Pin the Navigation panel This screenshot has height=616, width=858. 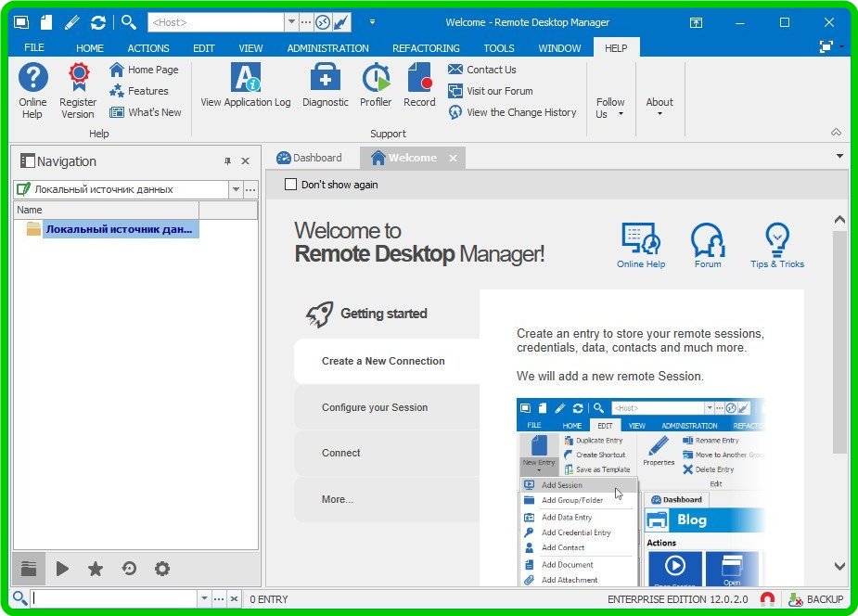[x=227, y=160]
